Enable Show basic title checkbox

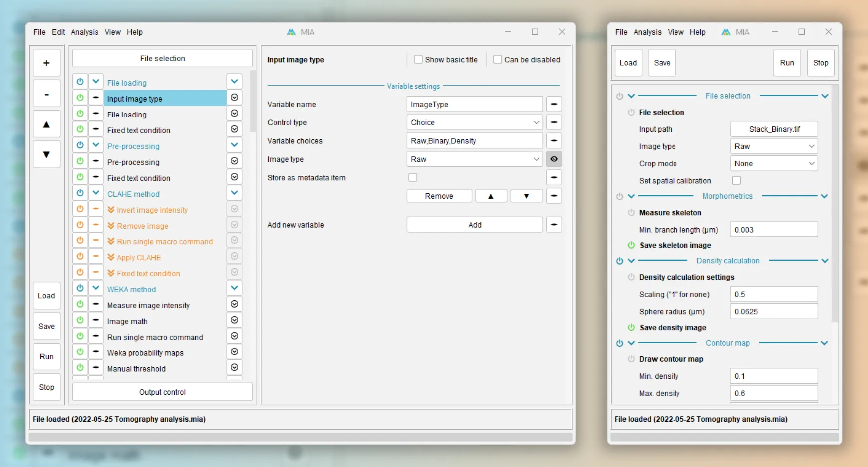418,59
